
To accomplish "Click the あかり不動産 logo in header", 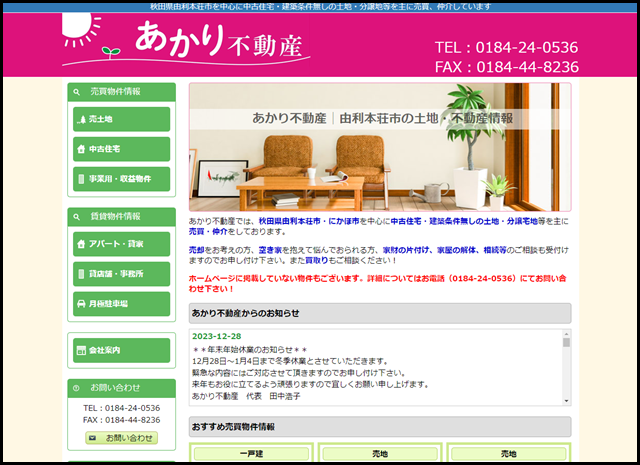I will coord(186,41).
